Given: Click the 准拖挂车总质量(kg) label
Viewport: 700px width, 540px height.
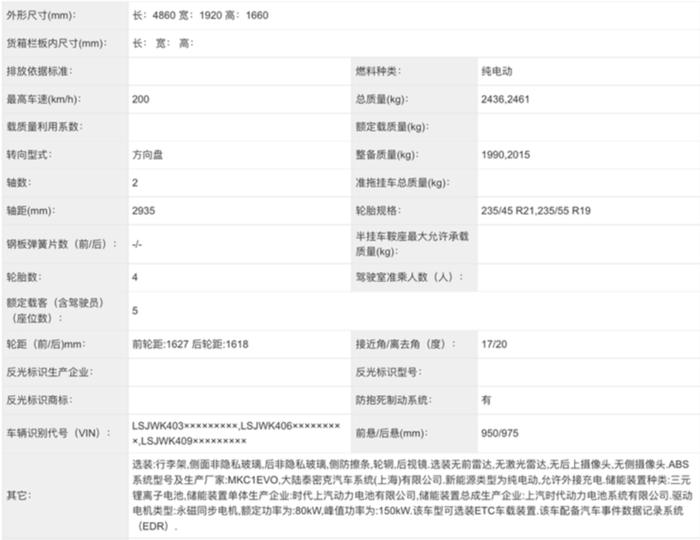Looking at the screenshot, I should (402, 183).
